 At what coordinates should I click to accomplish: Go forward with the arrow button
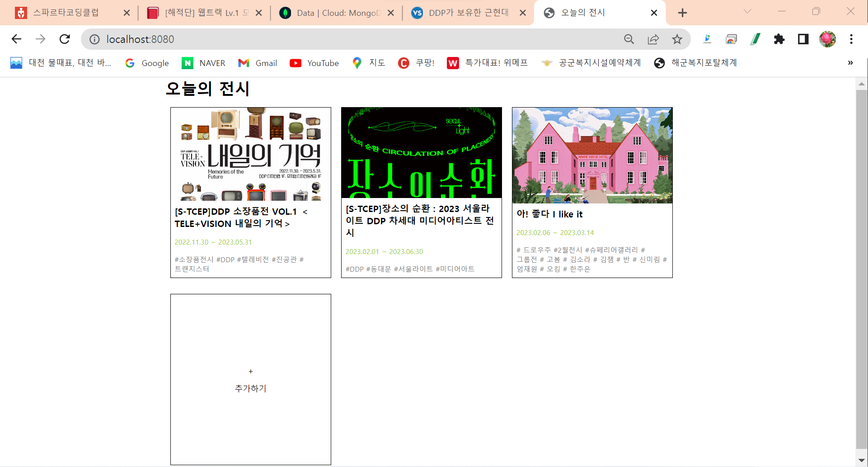point(41,39)
